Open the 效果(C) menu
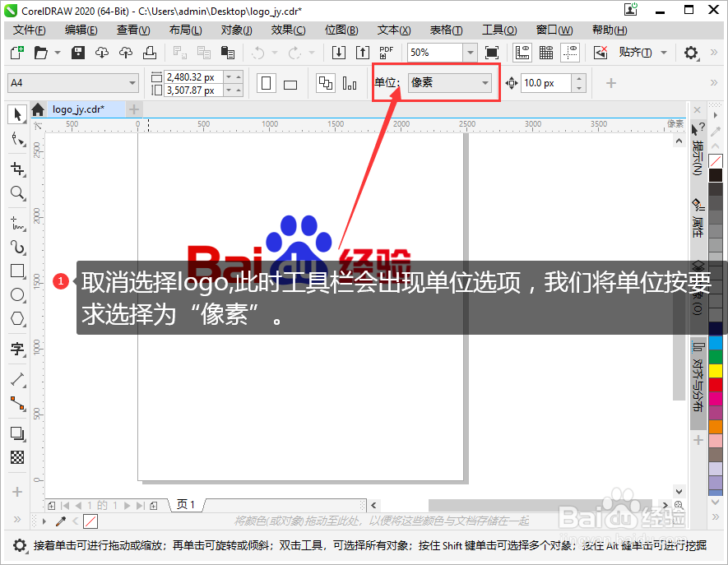Screen dimensions: 728x565 pos(289,30)
